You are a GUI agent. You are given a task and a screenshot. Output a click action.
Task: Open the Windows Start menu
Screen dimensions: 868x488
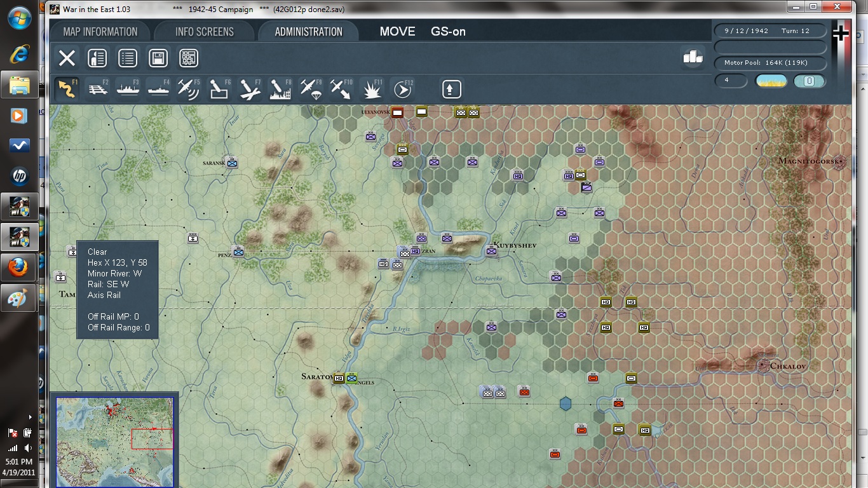tap(20, 18)
